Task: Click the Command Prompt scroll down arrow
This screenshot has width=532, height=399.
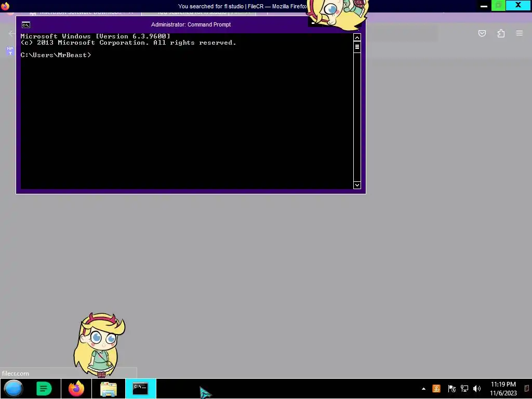Action: 357,185
